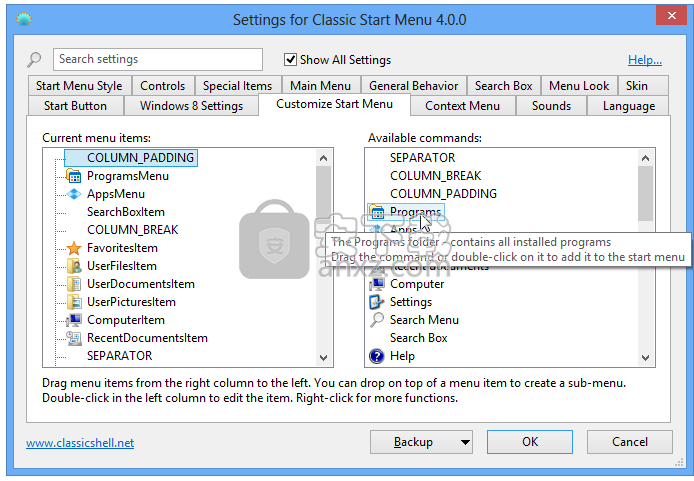Go to Menu Look tab
Screen dimensions: 694x481
click(x=579, y=86)
